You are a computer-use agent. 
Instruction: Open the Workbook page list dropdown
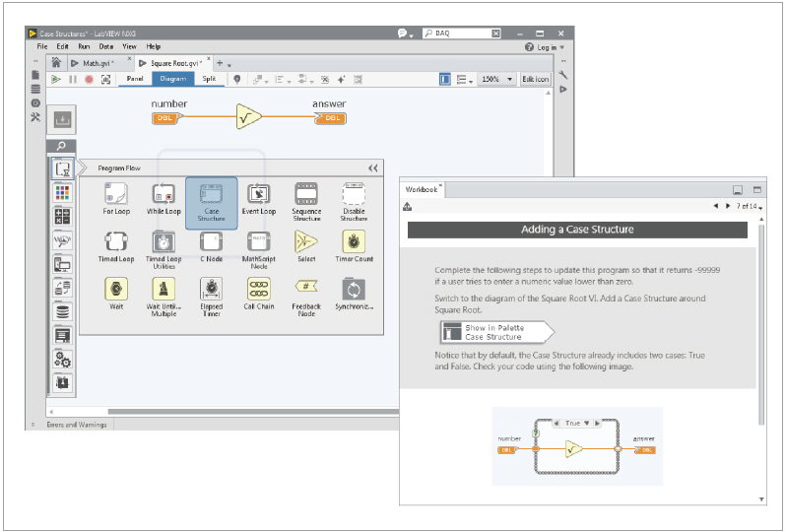click(761, 207)
